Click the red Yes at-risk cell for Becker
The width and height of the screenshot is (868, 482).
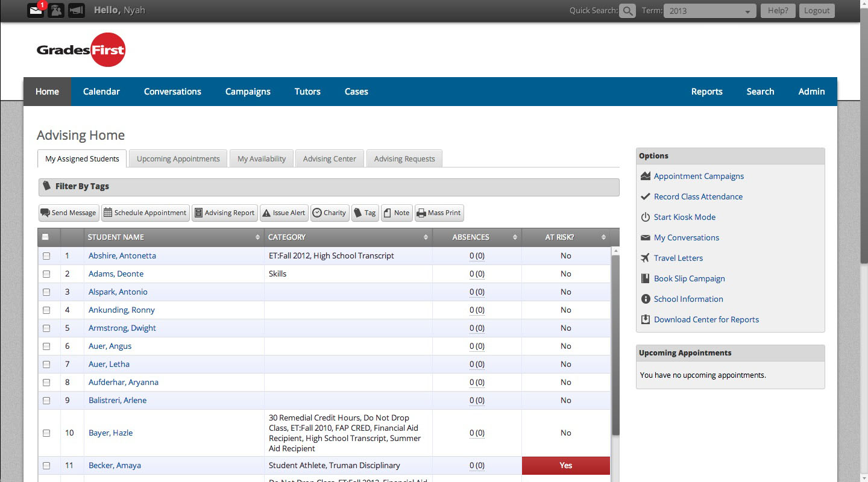point(565,466)
